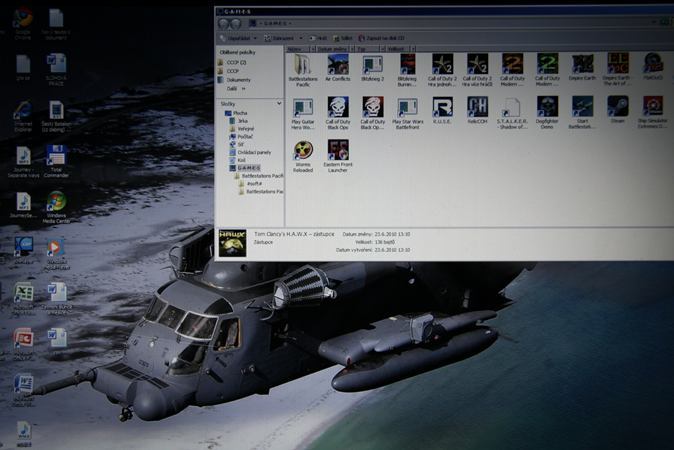
Task: Open the Worms Reloaded shortcut
Action: coord(303,156)
